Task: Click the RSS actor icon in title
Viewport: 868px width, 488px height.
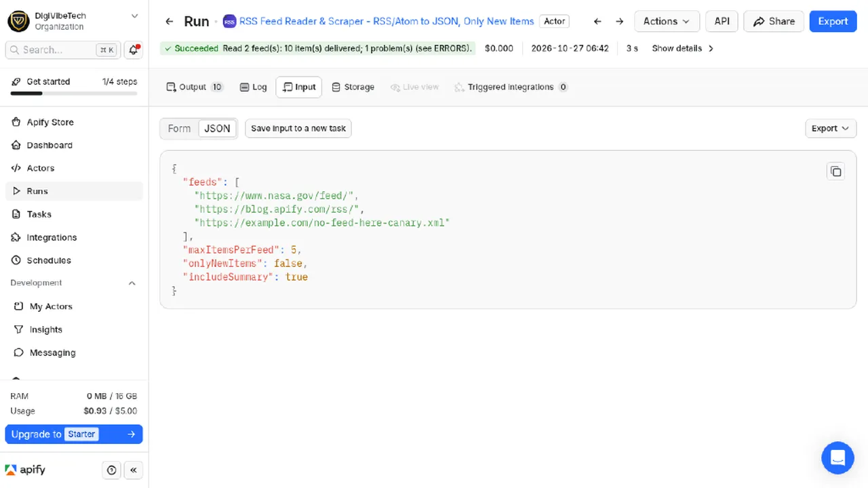Action: [229, 22]
